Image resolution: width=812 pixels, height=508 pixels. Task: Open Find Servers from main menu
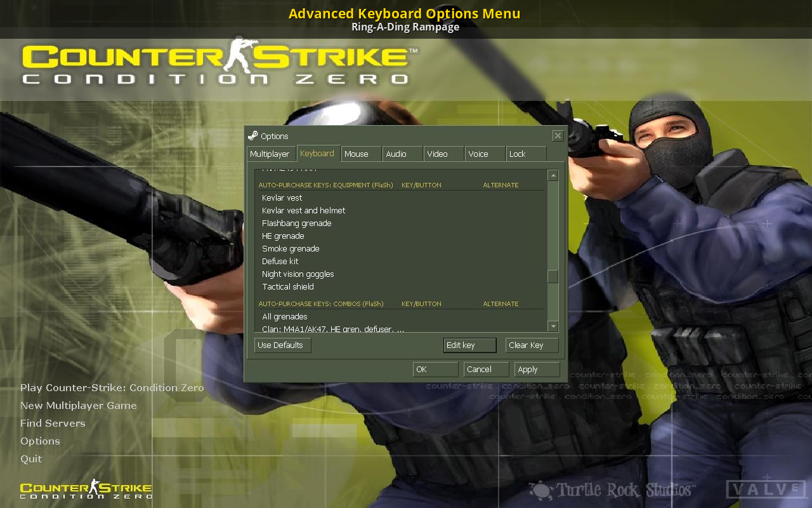pyautogui.click(x=53, y=424)
